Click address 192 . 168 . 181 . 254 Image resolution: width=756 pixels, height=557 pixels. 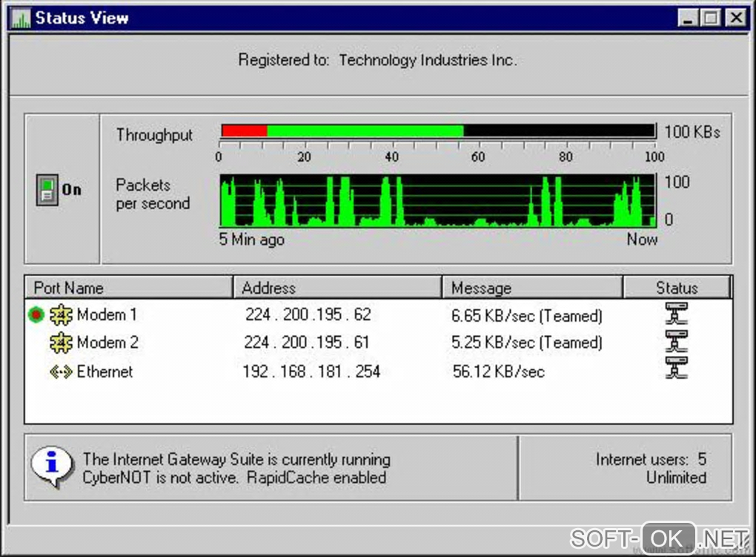[x=311, y=372]
